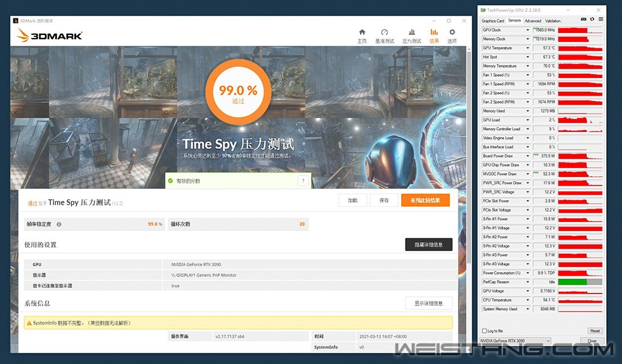622x364 pixels.
Task: Click the NVIDIA GeForce RTX 3090 cell in 3DMark settings
Action: 310,264
